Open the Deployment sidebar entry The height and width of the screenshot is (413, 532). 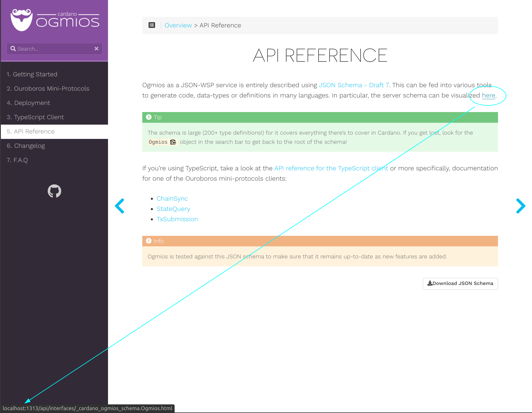[54, 103]
